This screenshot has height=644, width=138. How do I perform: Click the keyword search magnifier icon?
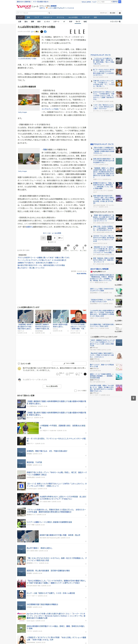49,13
